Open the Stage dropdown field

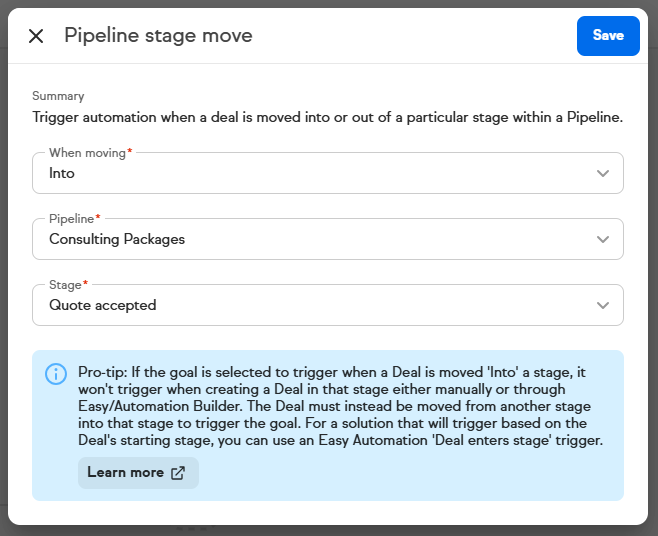click(327, 305)
